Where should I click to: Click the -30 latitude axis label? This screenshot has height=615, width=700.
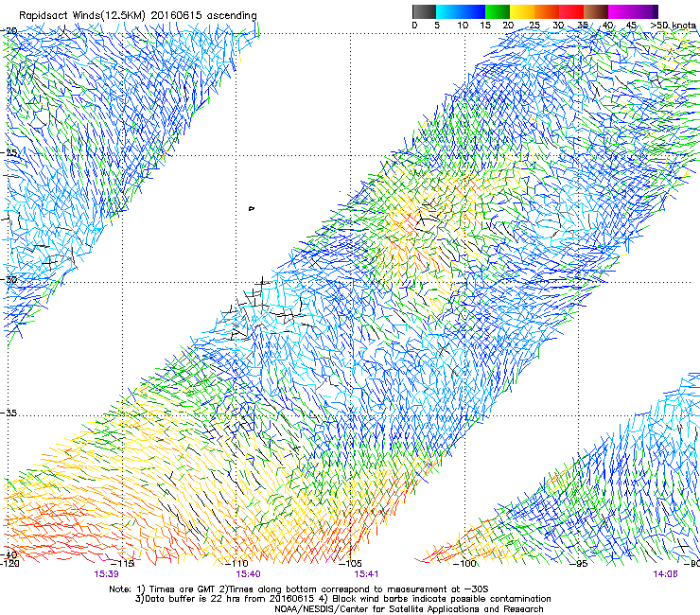9,279
